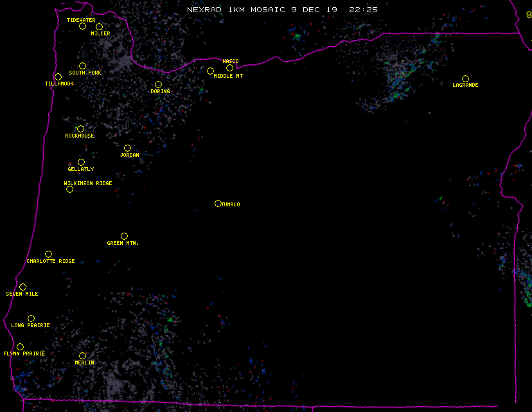
Task: Click the South Fork station marker
Action: 82,66
